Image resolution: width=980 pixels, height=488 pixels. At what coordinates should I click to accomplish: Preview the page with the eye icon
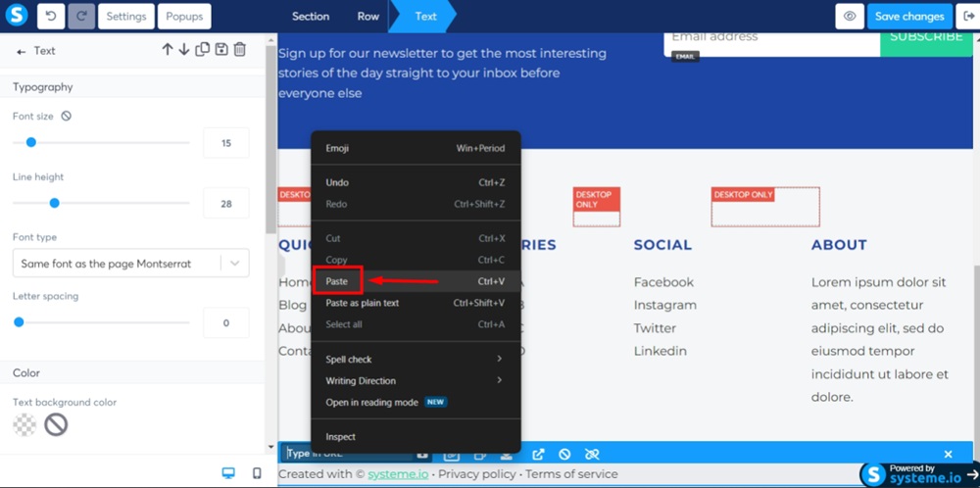pos(850,17)
